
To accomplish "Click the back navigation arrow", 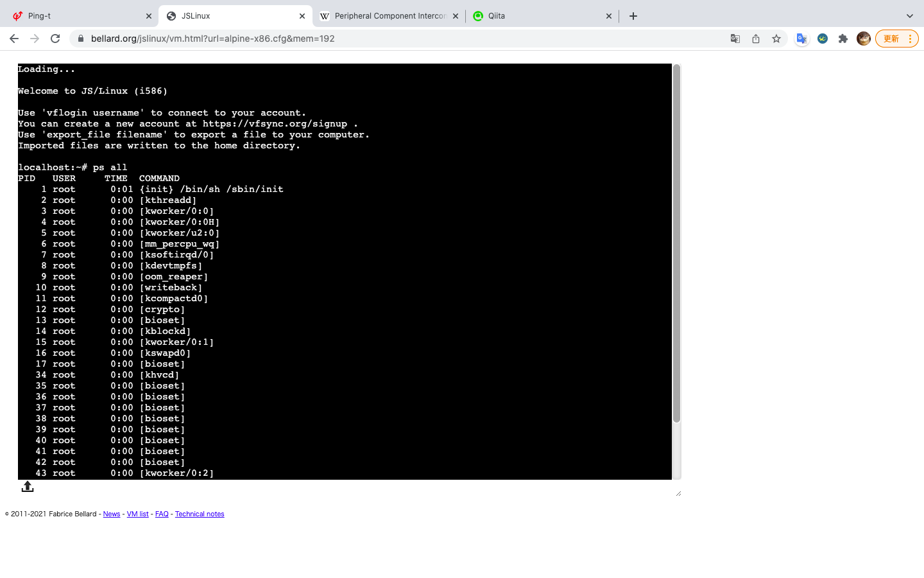I will pos(14,39).
